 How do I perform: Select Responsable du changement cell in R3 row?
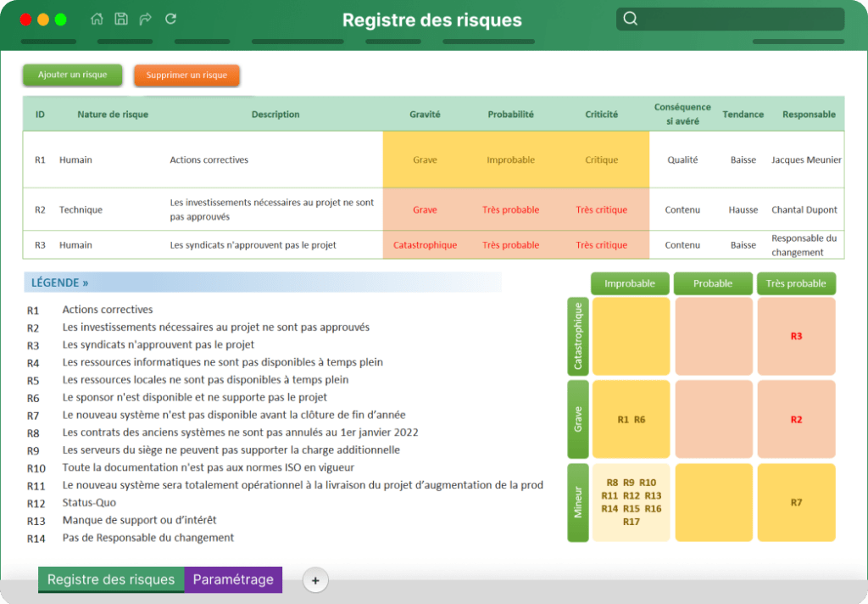point(804,245)
